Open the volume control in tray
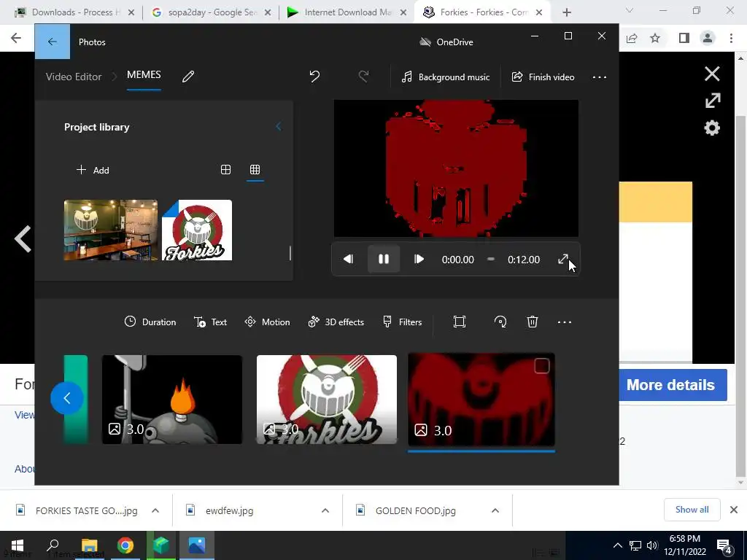The height and width of the screenshot is (560, 747). [x=652, y=545]
